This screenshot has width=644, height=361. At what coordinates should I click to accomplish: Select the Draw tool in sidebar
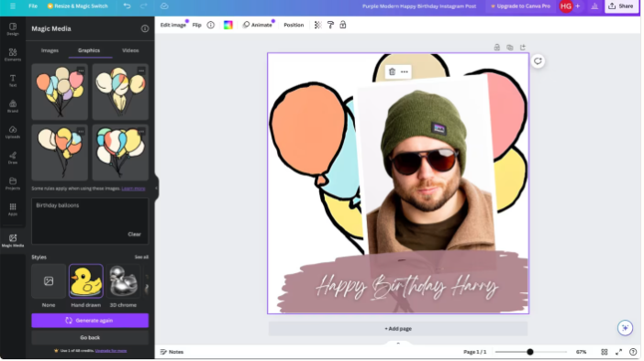click(13, 158)
